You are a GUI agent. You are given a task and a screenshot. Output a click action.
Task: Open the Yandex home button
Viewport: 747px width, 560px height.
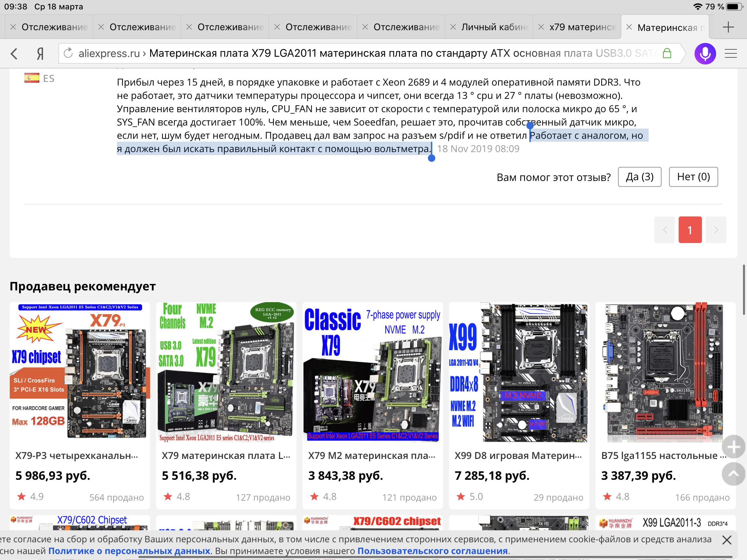40,53
